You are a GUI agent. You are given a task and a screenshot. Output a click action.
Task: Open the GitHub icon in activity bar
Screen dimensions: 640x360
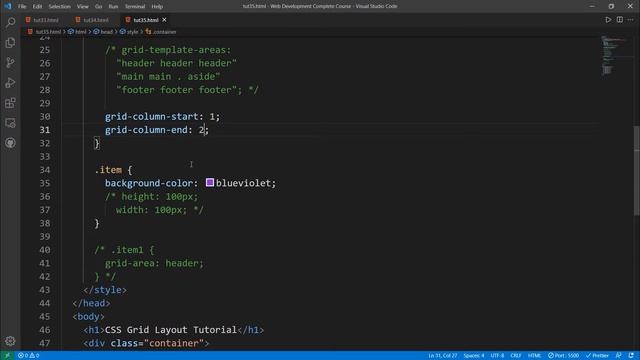click(x=10, y=143)
